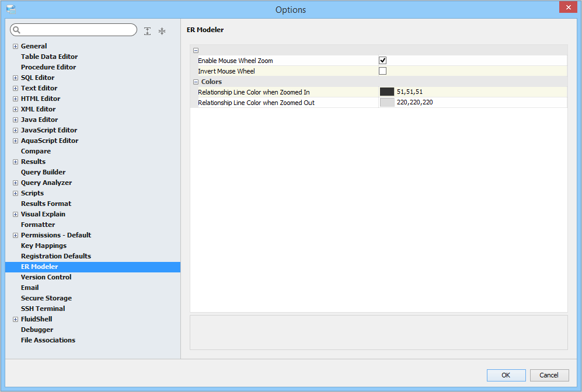The image size is (582, 392).
Task: Select Relationship Line Color when Zoomed In label
Action: (253, 92)
